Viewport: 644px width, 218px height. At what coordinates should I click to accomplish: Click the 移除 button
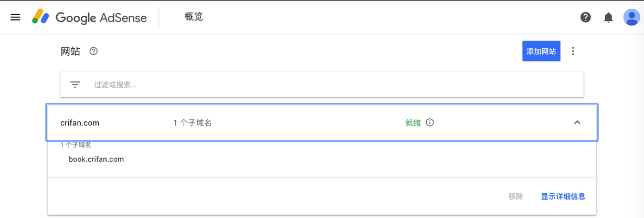[x=515, y=196]
